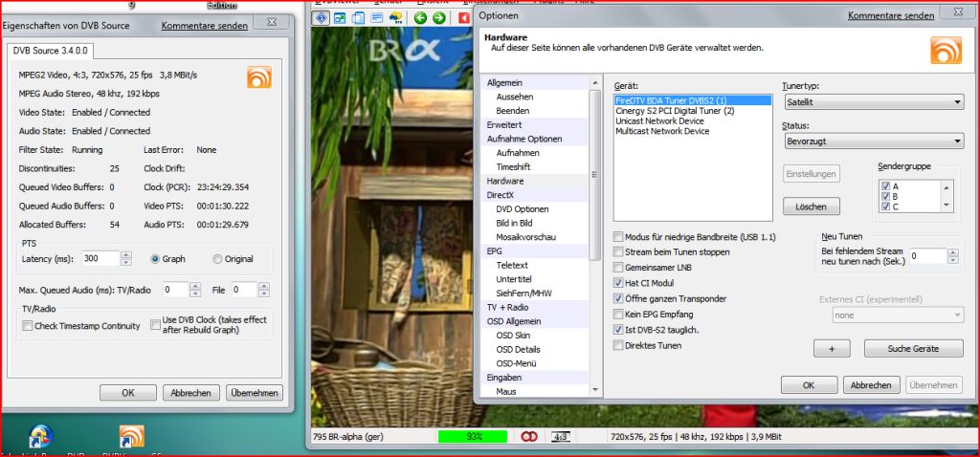Click the blue card list toolbar icon
Image resolution: width=980 pixels, height=457 pixels.
(376, 17)
